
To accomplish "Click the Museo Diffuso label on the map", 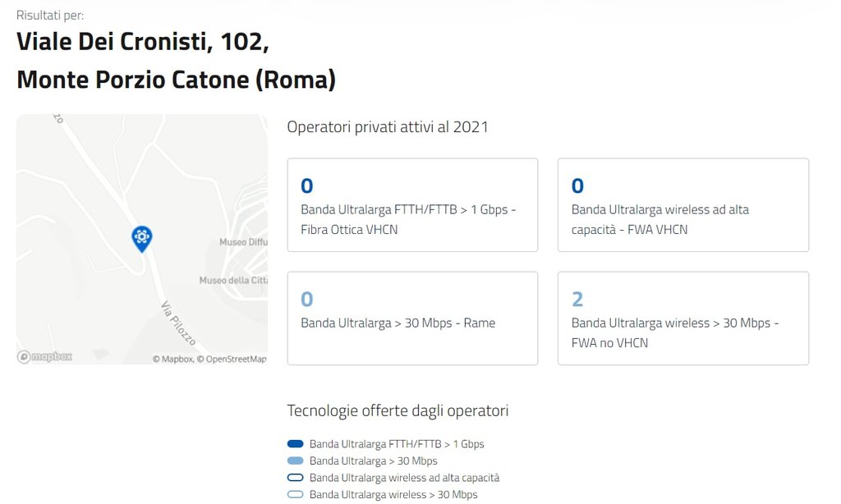I will click(243, 243).
